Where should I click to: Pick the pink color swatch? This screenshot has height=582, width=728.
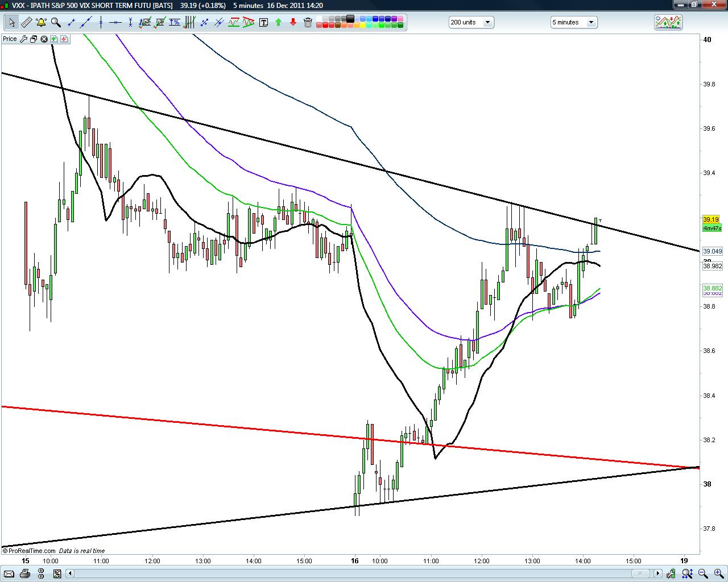[400, 19]
